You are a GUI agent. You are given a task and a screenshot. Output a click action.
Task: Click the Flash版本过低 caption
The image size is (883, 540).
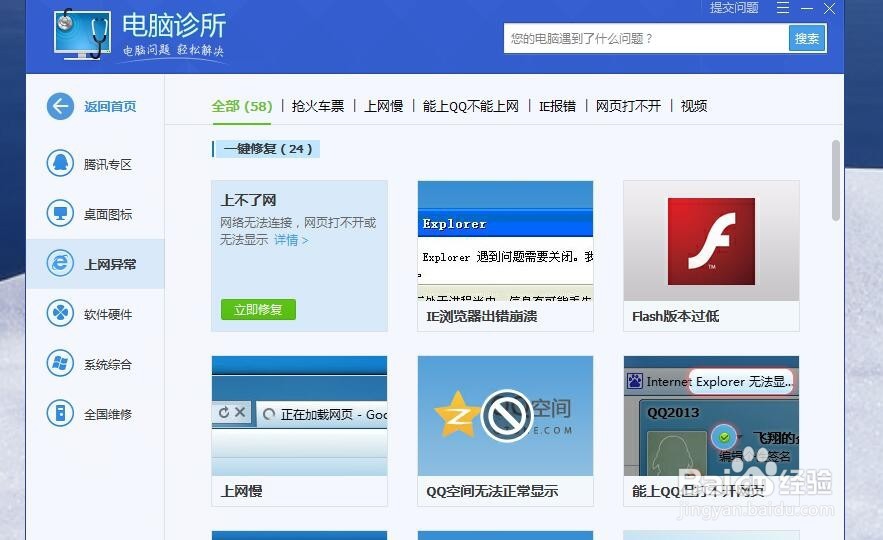tap(676, 316)
